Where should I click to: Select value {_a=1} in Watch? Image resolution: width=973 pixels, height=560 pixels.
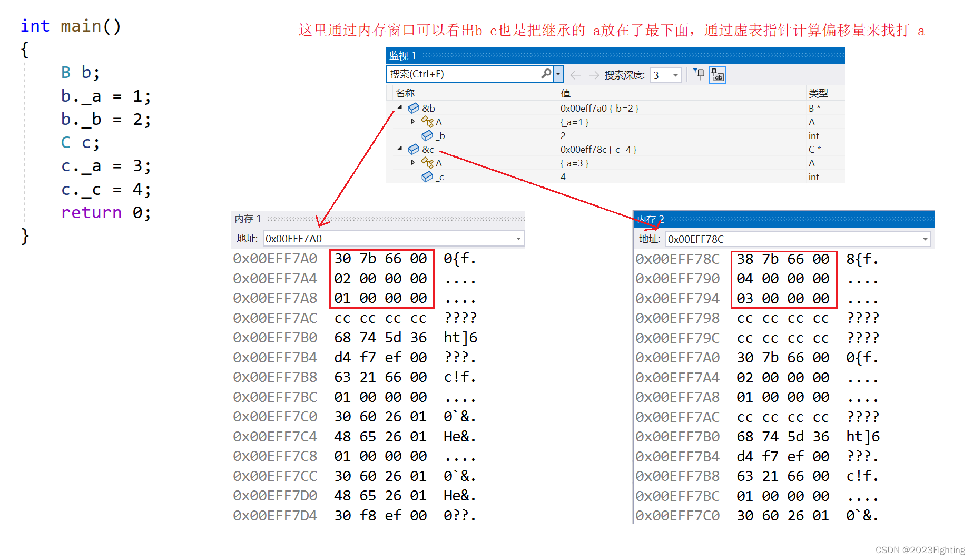pyautogui.click(x=574, y=122)
